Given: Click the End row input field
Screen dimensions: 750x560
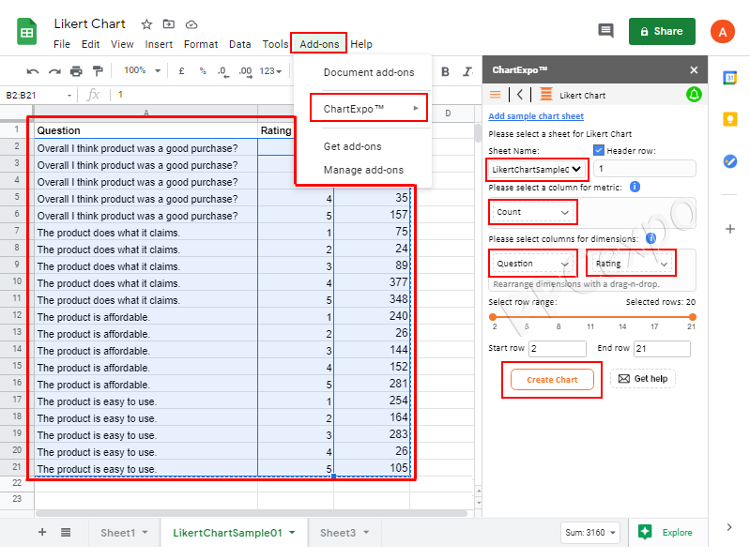Looking at the screenshot, I should pos(662,349).
